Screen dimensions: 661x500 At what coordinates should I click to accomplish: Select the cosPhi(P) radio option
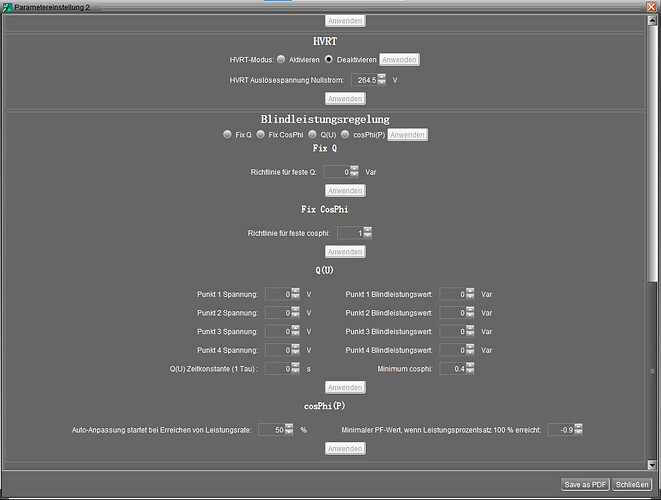(345, 134)
